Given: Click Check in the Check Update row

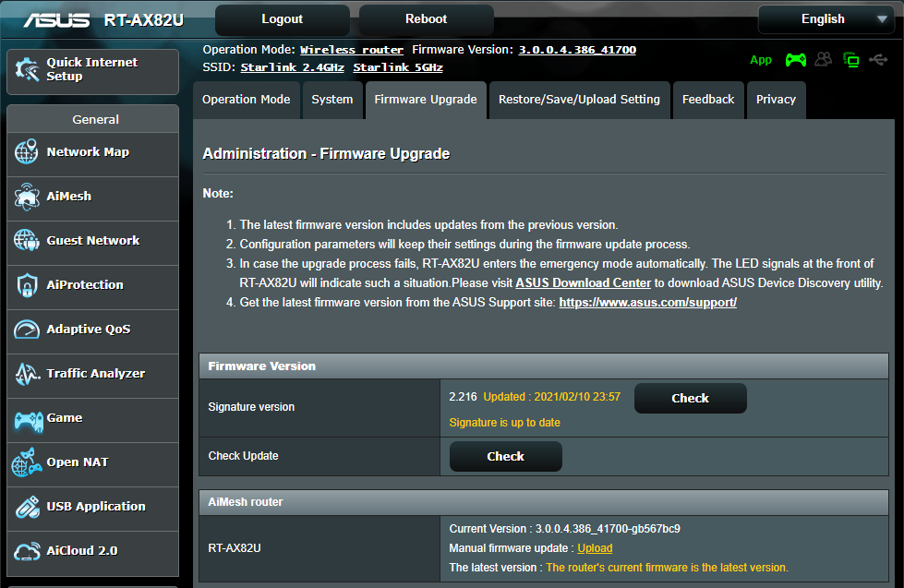Looking at the screenshot, I should pyautogui.click(x=506, y=457).
